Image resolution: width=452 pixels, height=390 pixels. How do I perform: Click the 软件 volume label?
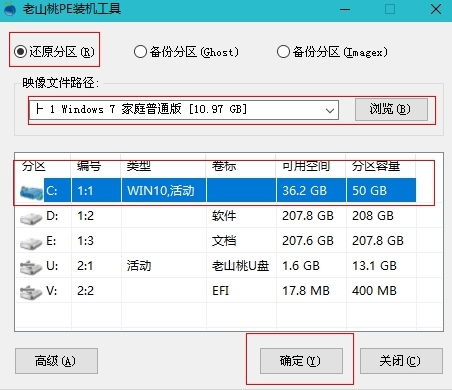(x=224, y=216)
